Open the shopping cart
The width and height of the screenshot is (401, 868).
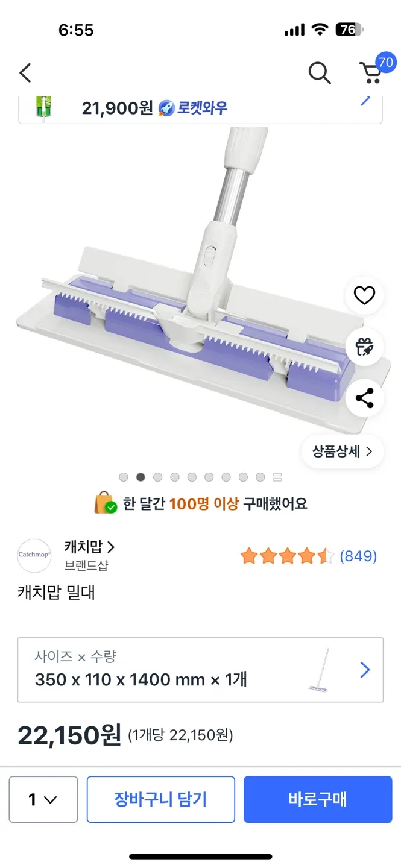pyautogui.click(x=372, y=72)
